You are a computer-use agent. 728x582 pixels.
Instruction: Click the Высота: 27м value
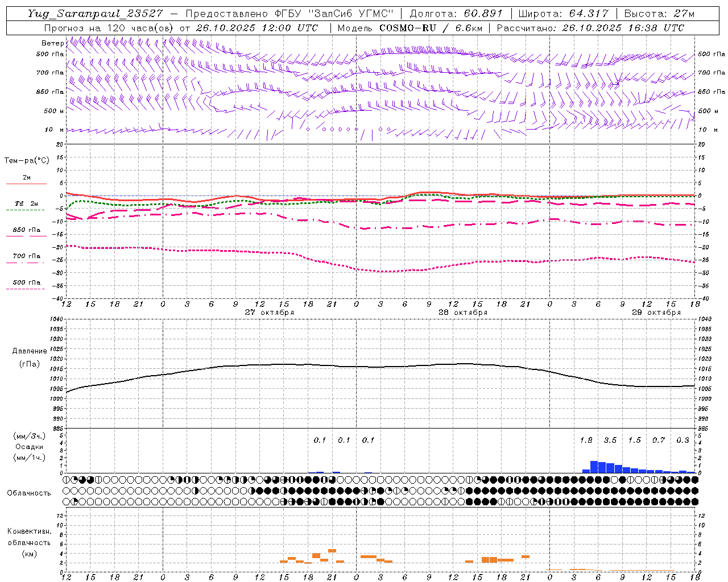pos(659,14)
